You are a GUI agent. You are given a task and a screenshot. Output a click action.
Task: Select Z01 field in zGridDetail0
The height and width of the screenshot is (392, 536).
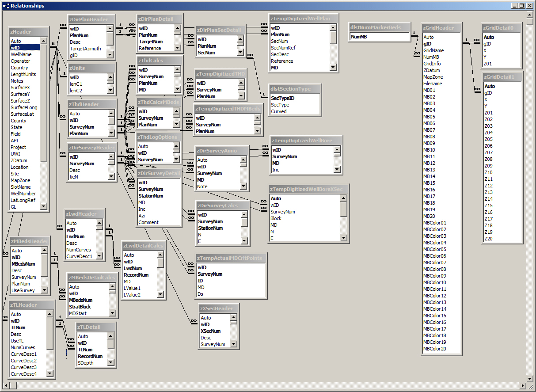click(x=502, y=64)
